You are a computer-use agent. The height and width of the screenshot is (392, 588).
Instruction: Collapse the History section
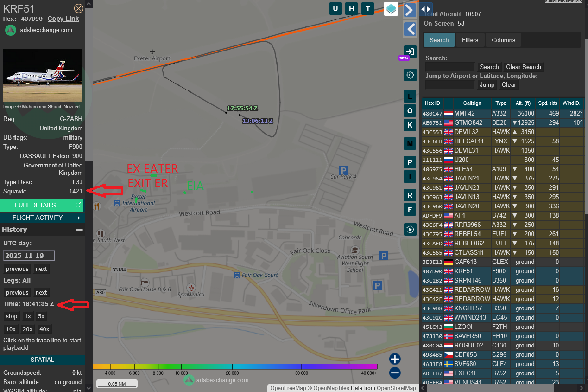(80, 230)
